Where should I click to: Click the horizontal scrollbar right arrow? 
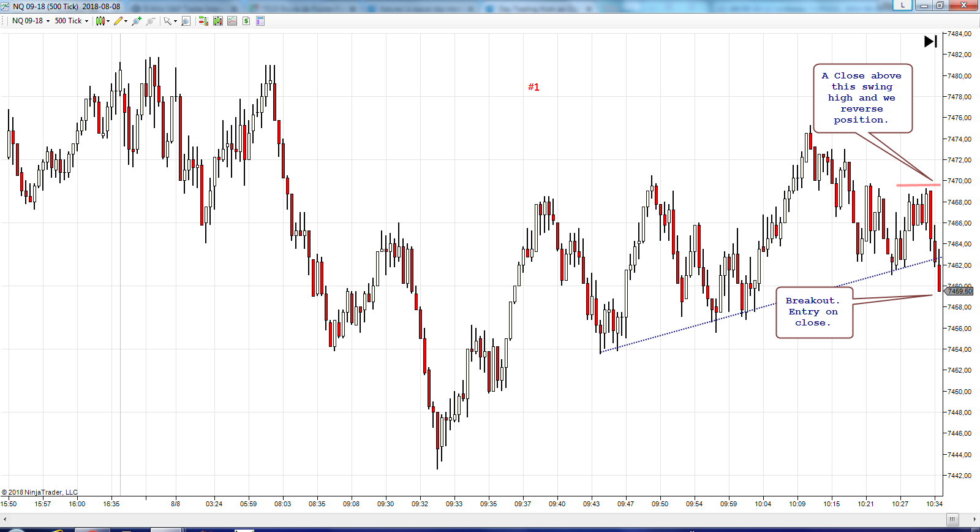[x=976, y=519]
